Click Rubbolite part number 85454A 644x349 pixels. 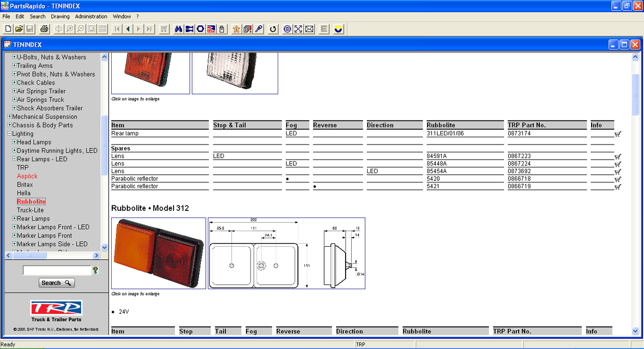pyautogui.click(x=437, y=171)
